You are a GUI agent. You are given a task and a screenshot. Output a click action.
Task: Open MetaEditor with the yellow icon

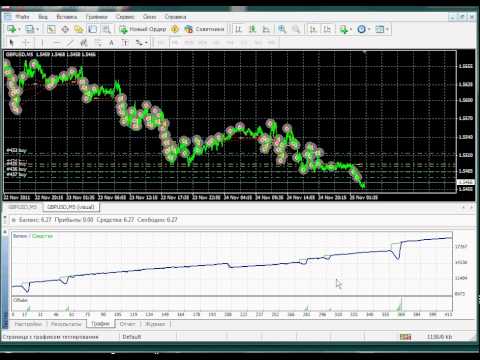tap(175, 29)
